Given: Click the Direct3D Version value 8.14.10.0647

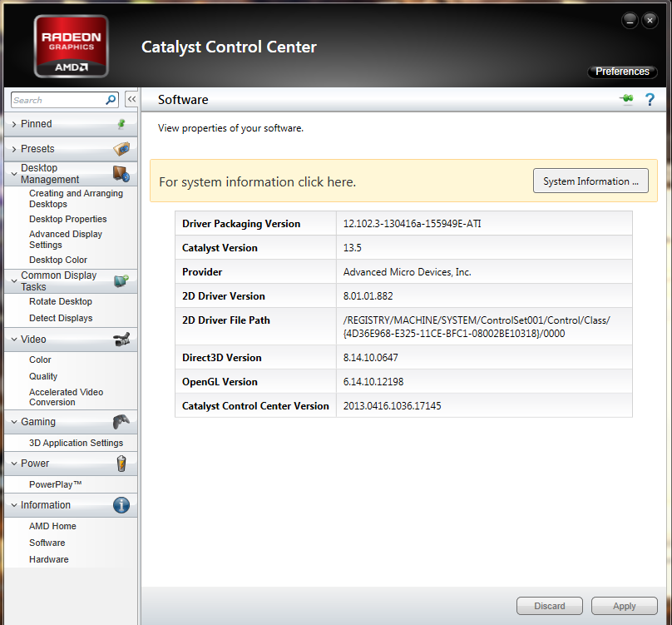Looking at the screenshot, I should coord(371,358).
